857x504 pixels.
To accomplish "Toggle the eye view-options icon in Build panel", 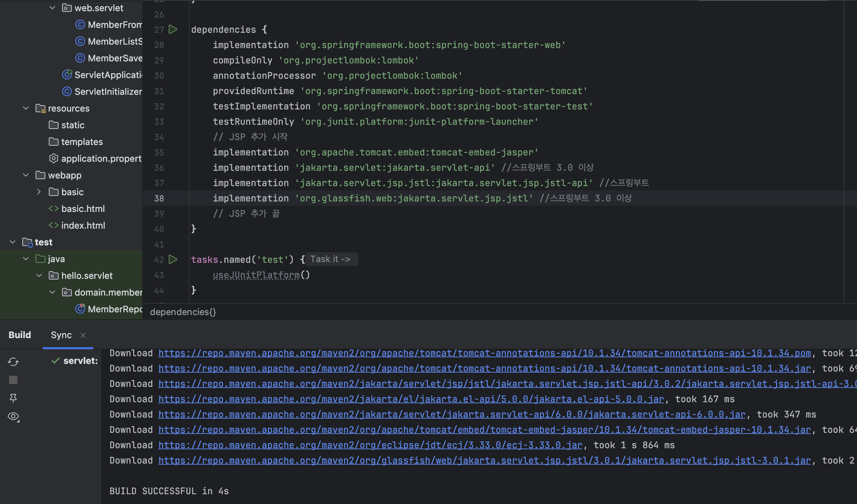I will click(13, 416).
